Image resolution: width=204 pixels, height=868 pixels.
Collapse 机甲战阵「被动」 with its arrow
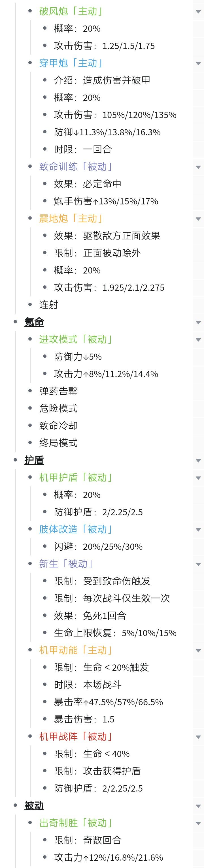click(198, 737)
